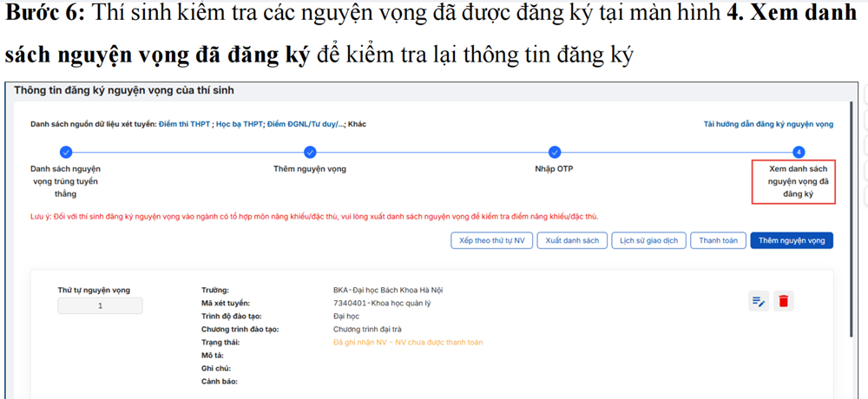The image size is (868, 399).
Task: Go to the Thêm nguyện vọng step label
Action: click(310, 169)
